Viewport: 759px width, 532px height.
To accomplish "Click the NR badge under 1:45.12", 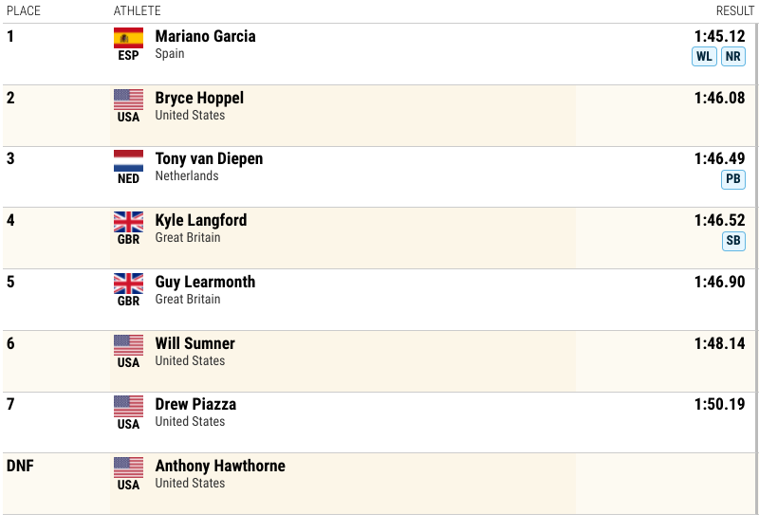I will pos(732,57).
